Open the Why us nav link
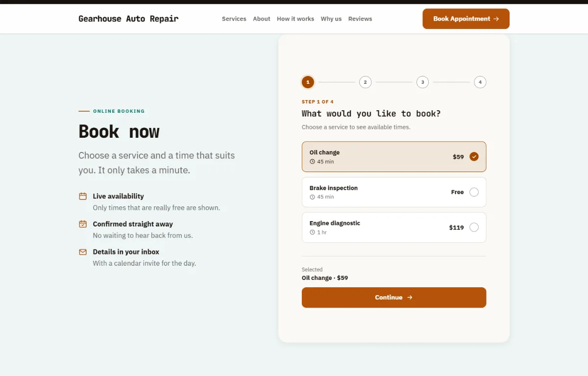The width and height of the screenshot is (588, 376). click(x=331, y=19)
